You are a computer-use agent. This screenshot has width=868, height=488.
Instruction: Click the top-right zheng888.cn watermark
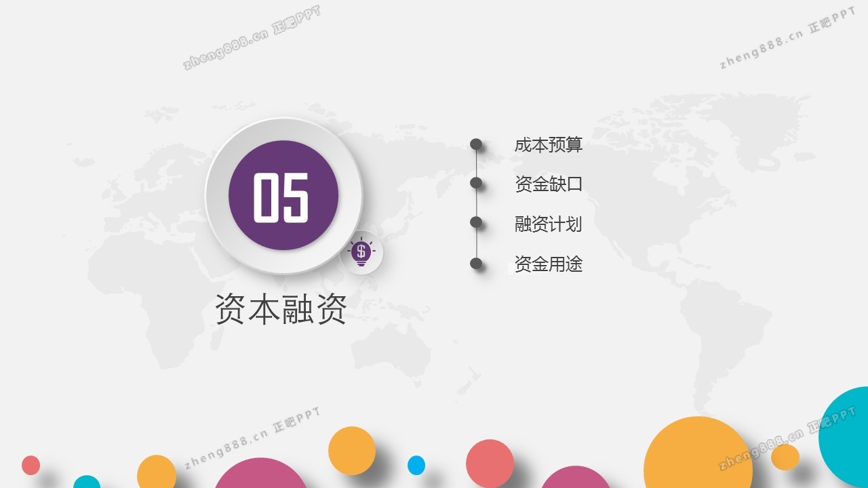coord(787,39)
